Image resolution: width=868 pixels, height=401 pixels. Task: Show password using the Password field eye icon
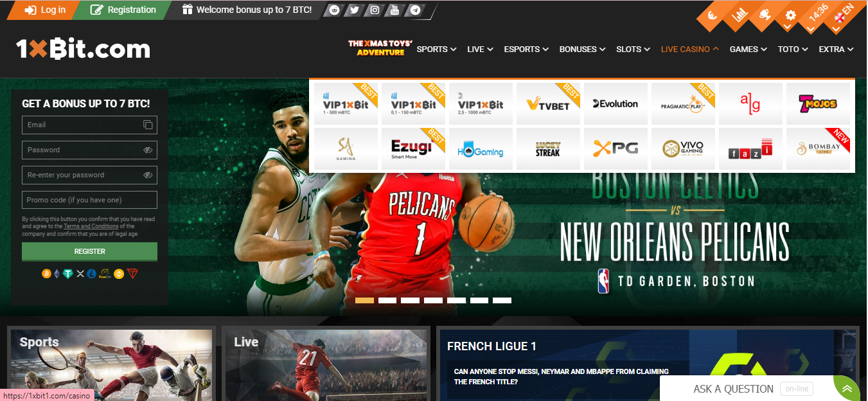pyautogui.click(x=148, y=150)
